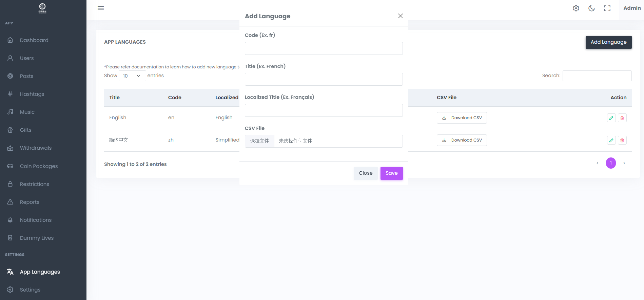644x300 pixels.
Task: Edit the English language row
Action: [x=611, y=118]
